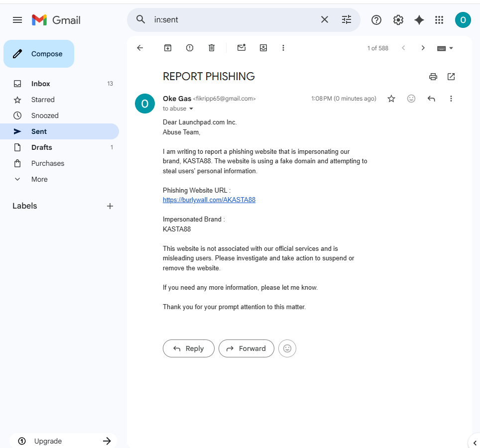Open the Support help icon
The image size is (480, 448).
point(376,20)
